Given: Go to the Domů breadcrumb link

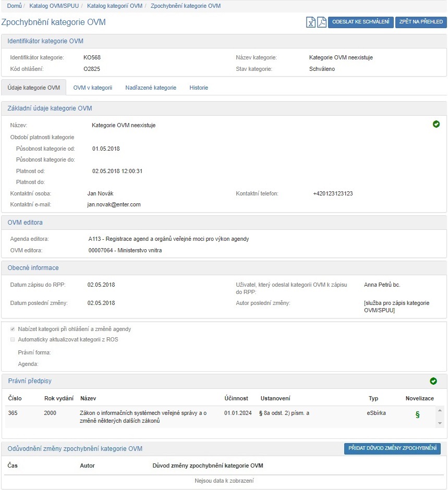Looking at the screenshot, I should pyautogui.click(x=14, y=6).
